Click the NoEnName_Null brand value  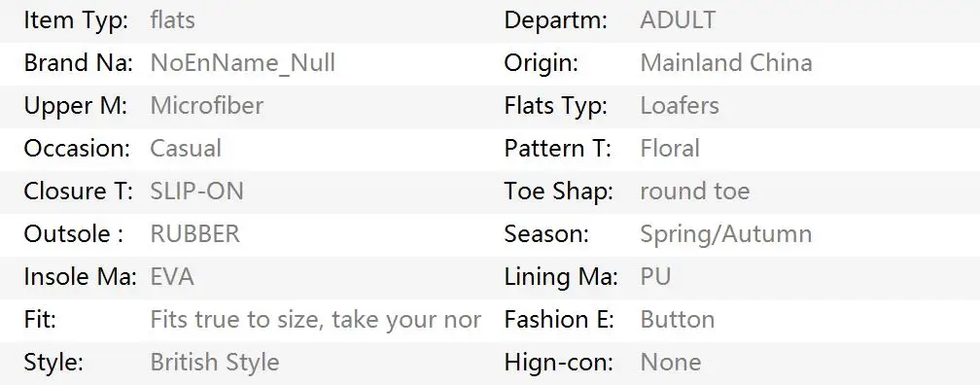click(242, 63)
